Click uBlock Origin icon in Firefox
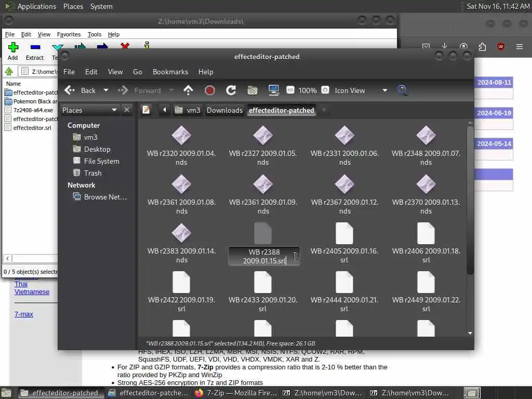The width and height of the screenshot is (532, 399). pyautogui.click(x=500, y=46)
